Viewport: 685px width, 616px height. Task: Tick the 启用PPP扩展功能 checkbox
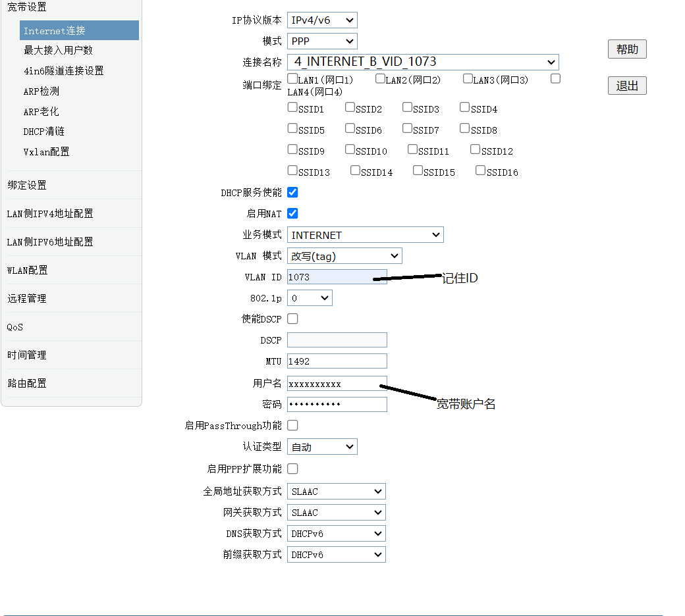point(292,469)
